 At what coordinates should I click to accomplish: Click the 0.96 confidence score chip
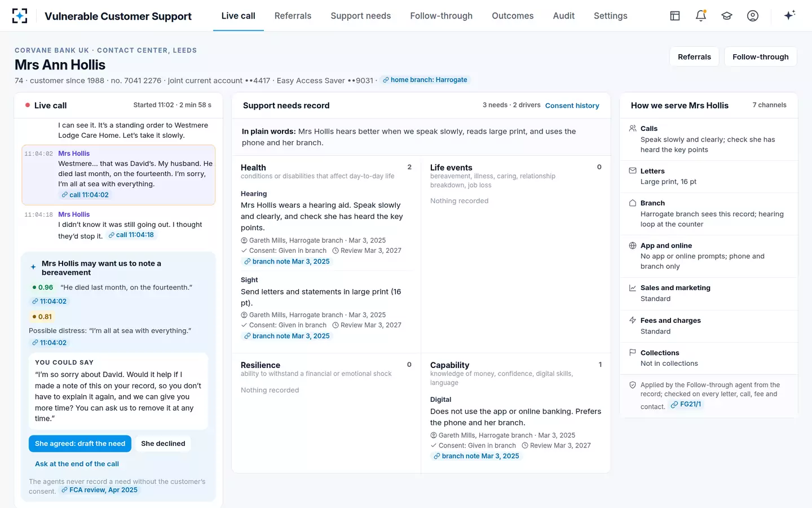(x=43, y=287)
